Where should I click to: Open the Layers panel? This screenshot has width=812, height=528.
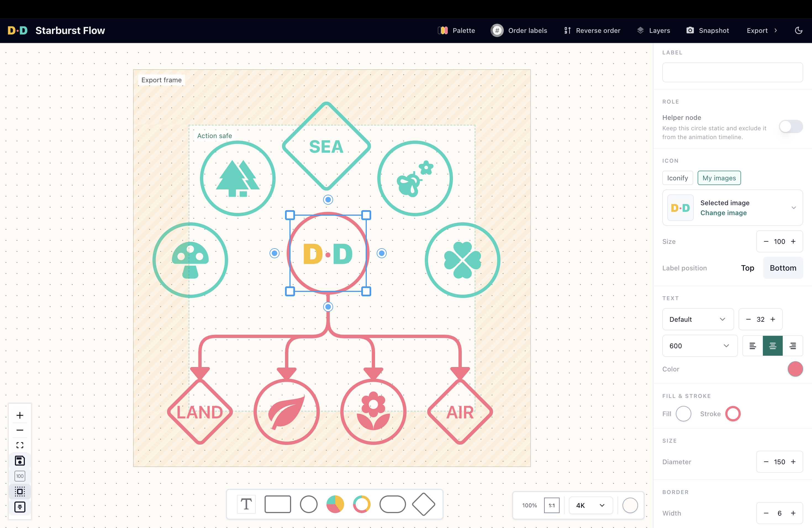(653, 30)
